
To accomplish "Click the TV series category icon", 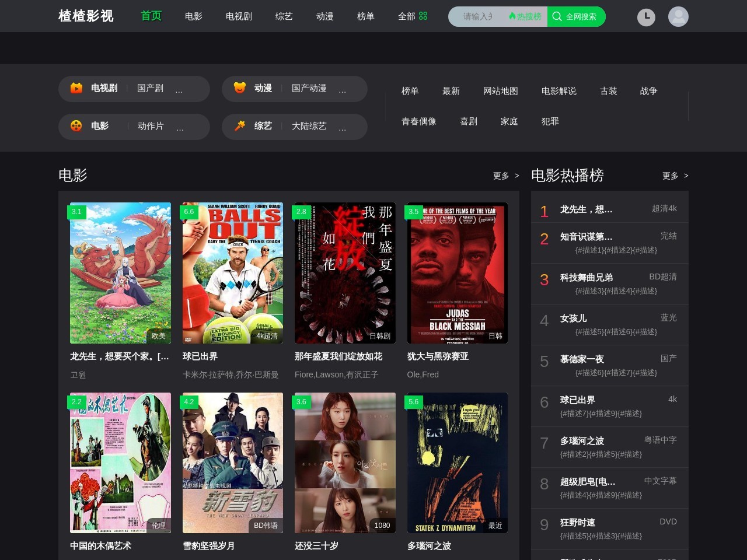I will (x=76, y=88).
